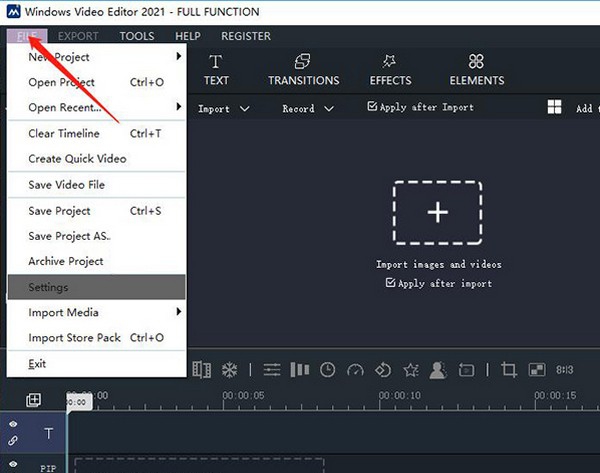The height and width of the screenshot is (473, 600).
Task: Toggle Apply after import checkbox under placeholder
Action: 390,283
